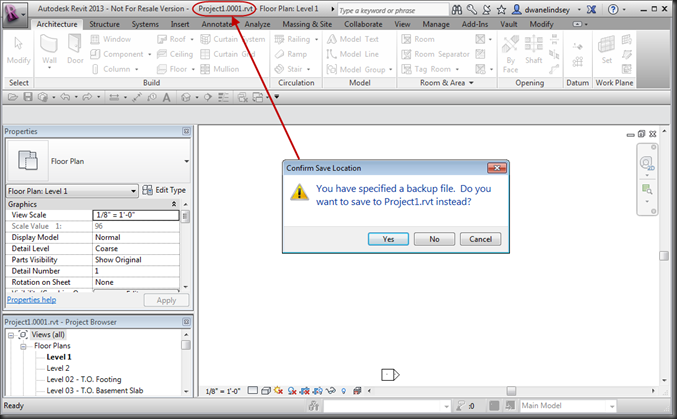Open the Railing dropdown arrow
677x419 pixels.
316,40
